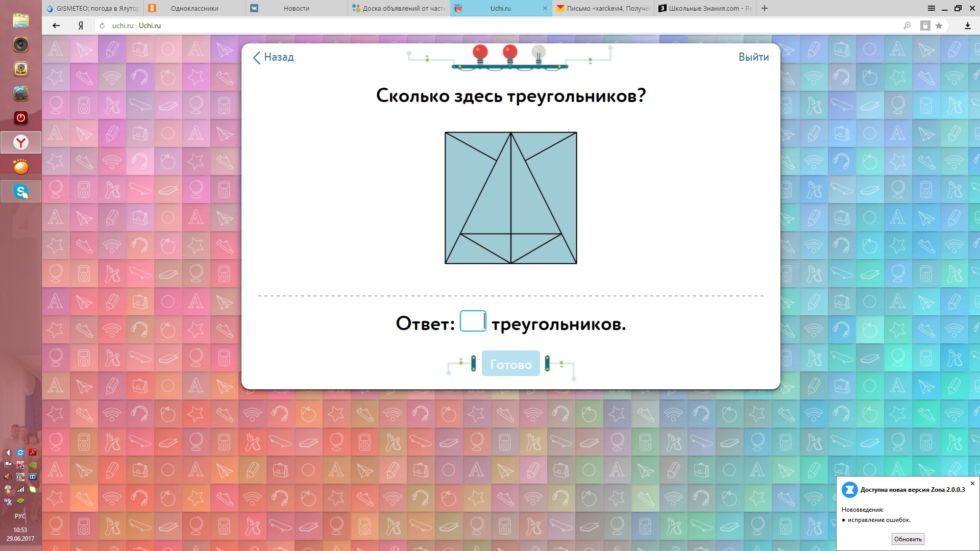The image size is (980, 551).
Task: Dismiss the Zona update notification
Action: (972, 483)
